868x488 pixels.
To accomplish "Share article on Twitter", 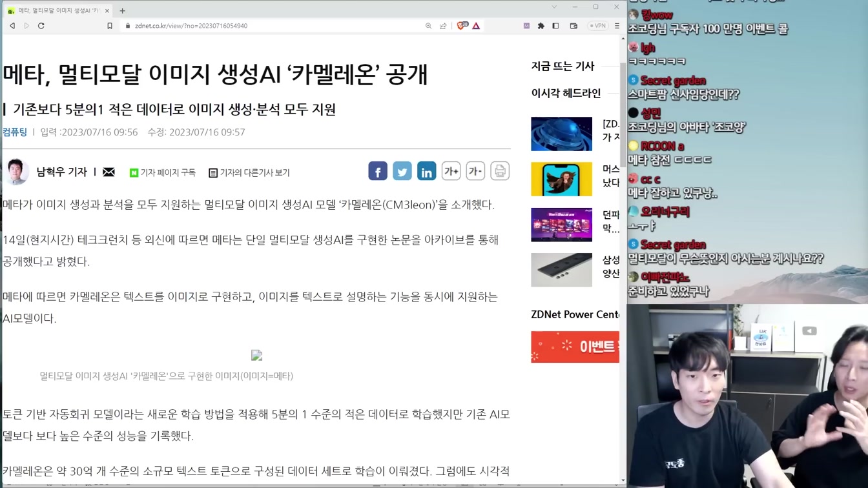I will tap(402, 171).
